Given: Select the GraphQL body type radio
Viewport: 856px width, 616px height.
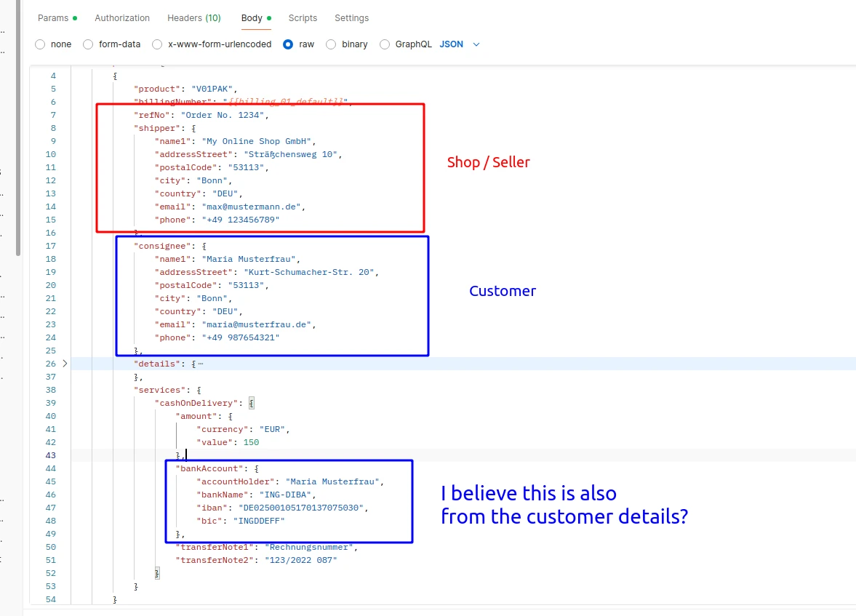Looking at the screenshot, I should (385, 44).
